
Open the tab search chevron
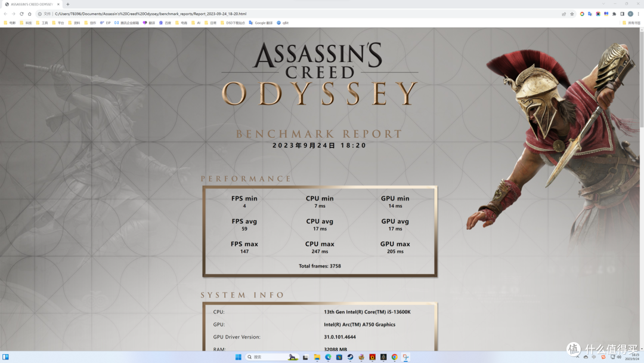point(603,4)
